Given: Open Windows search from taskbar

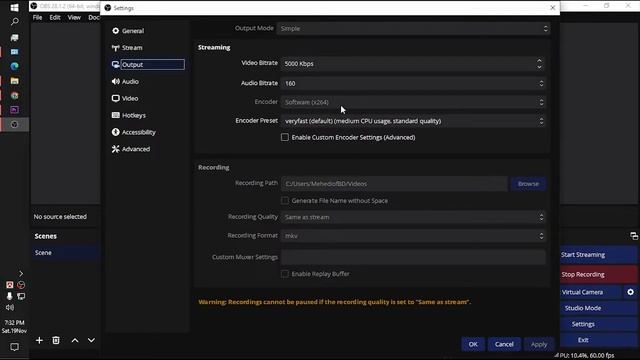Looking at the screenshot, I should [x=14, y=21].
